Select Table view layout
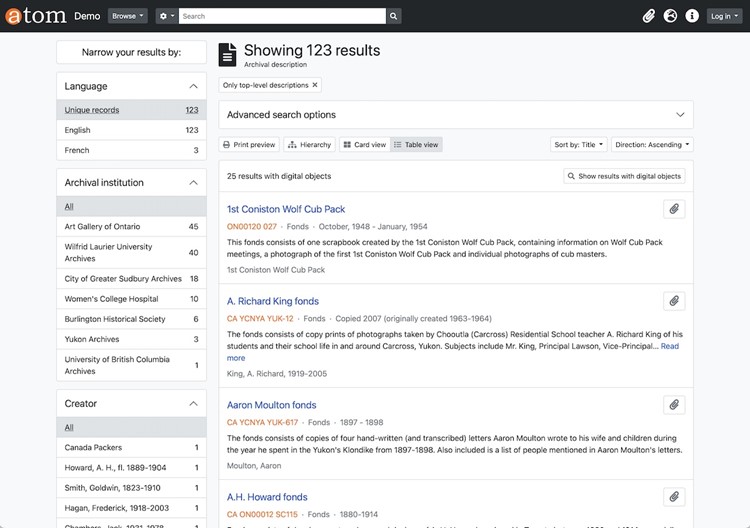This screenshot has height=528, width=750. point(416,145)
